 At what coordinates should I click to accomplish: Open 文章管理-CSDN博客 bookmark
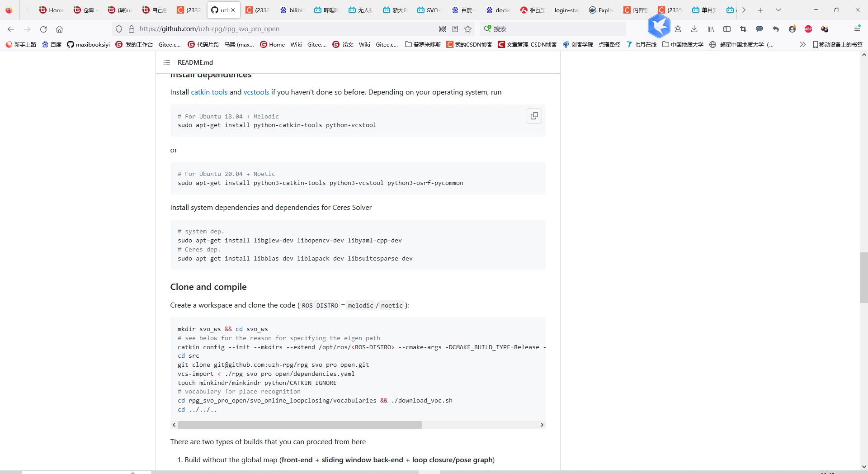coord(527,44)
